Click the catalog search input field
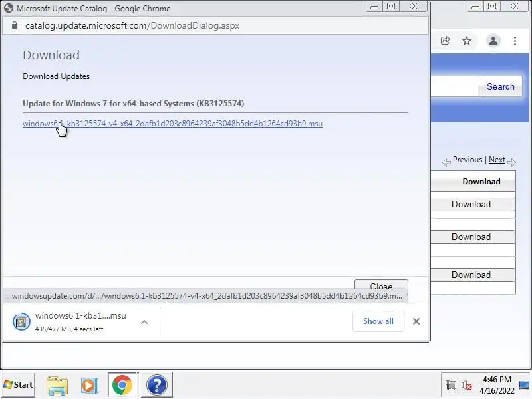532x399 pixels. click(455, 86)
